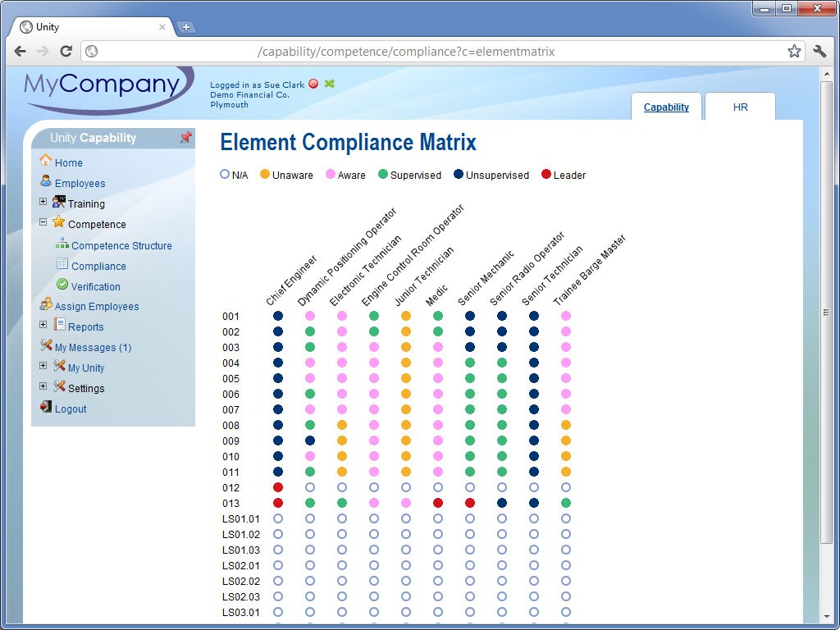Click row label LS02.03
Image resolution: width=840 pixels, height=630 pixels.
[241, 597]
